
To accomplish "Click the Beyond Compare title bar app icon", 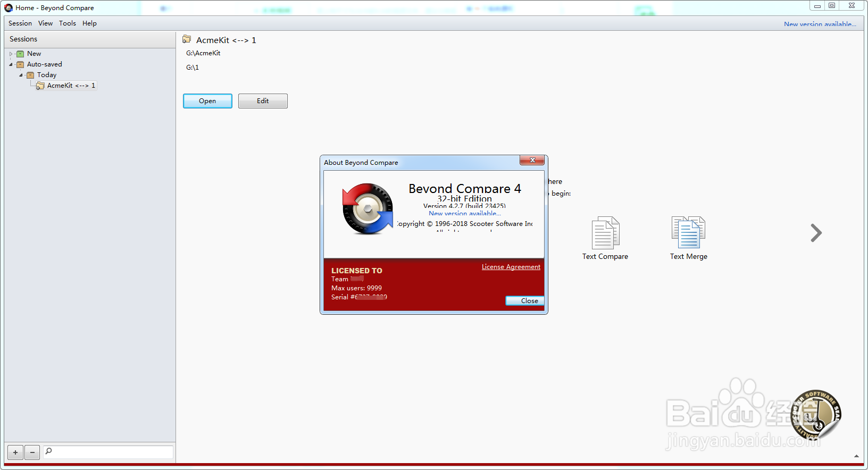I will (x=9, y=8).
